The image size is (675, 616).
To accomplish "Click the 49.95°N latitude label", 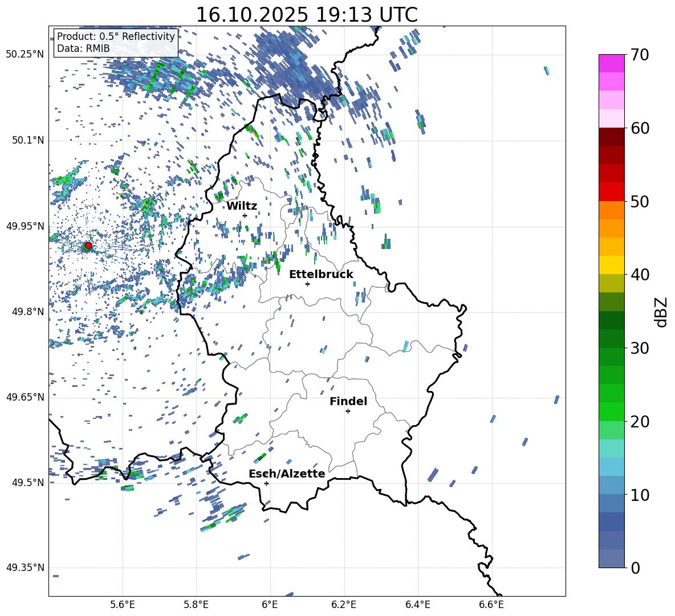I will [x=25, y=226].
